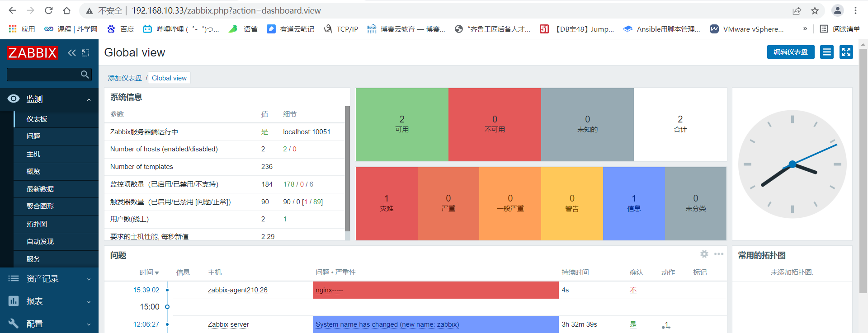This screenshot has width=868, height=333.
Task: Click the 监测 eye icon
Action: pyautogui.click(x=14, y=99)
